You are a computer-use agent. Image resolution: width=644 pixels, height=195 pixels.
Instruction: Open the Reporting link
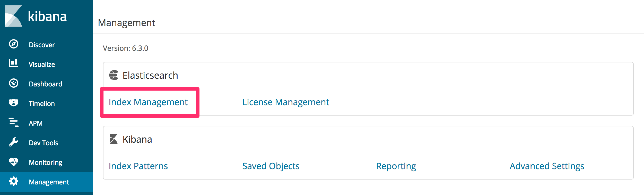pyautogui.click(x=396, y=166)
